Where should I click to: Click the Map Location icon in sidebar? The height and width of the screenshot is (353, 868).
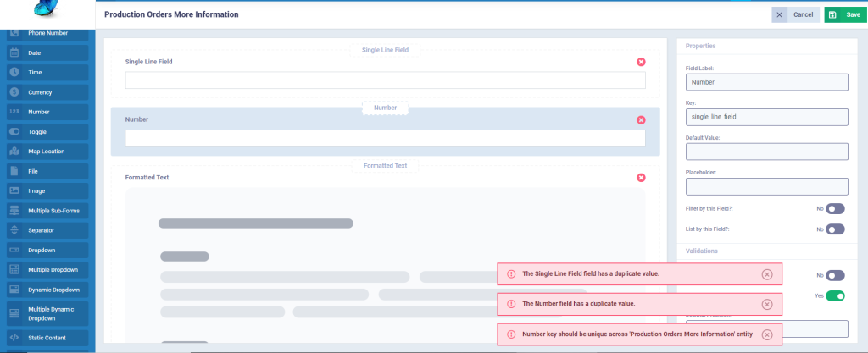coord(14,152)
